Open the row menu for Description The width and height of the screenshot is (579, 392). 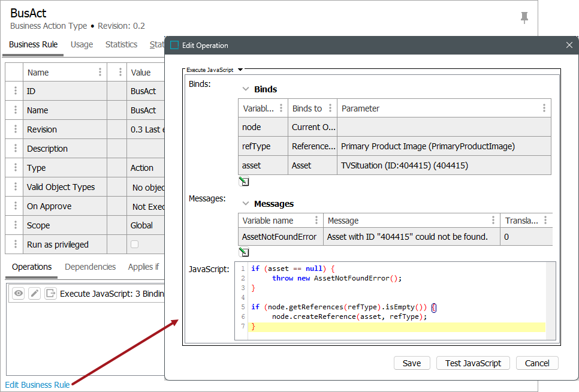coord(15,149)
